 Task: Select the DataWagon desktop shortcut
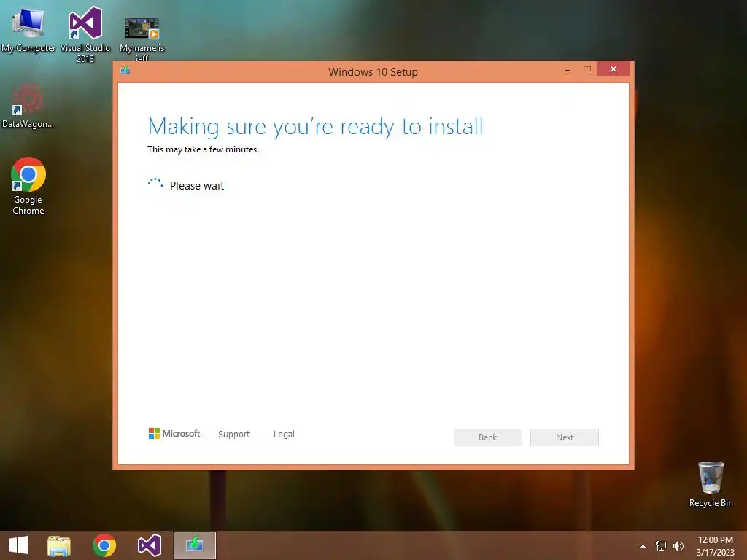(28, 106)
